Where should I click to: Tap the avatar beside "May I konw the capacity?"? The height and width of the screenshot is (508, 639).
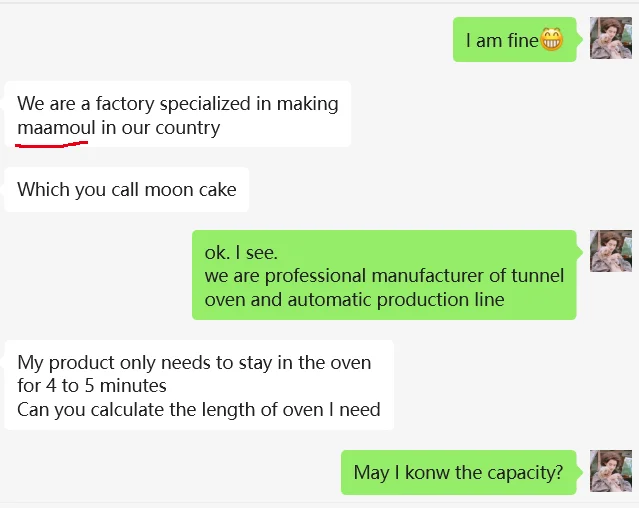(610, 471)
